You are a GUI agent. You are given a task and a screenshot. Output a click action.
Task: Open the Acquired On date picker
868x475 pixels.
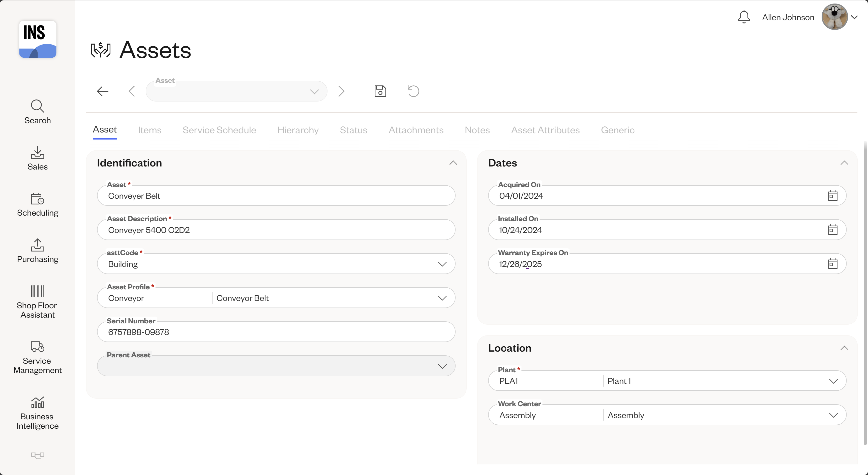833,195
